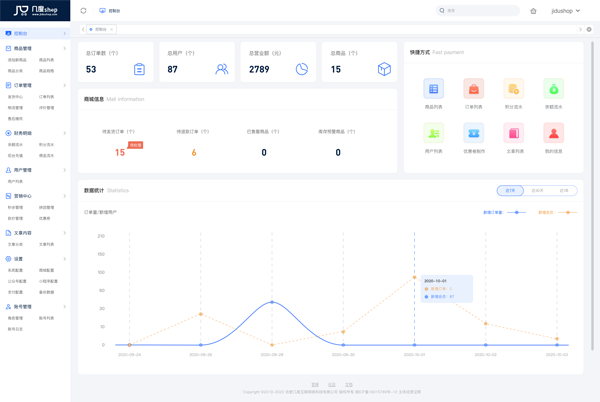Open the 余额流水 money bag shortcut
The height and width of the screenshot is (402, 600).
click(554, 89)
